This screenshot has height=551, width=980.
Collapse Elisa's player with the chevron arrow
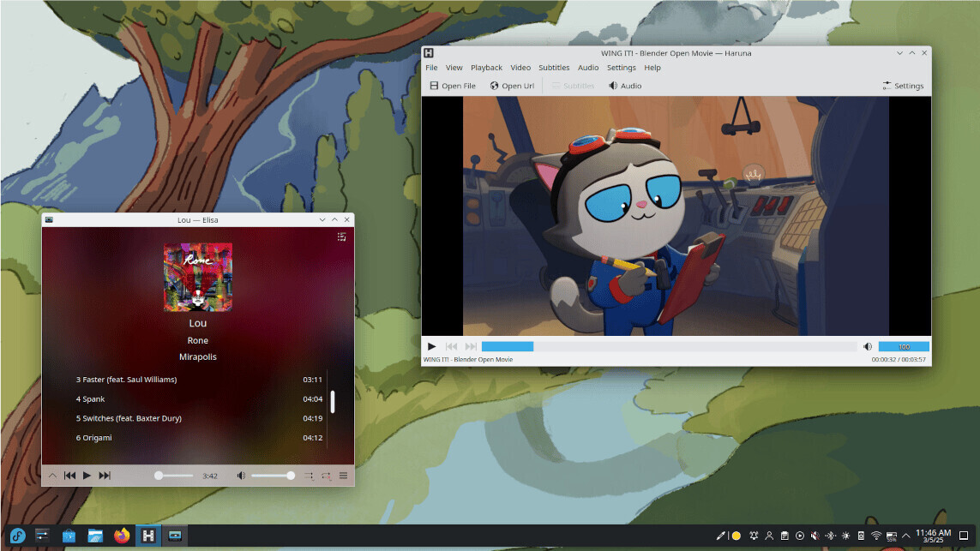(53, 475)
